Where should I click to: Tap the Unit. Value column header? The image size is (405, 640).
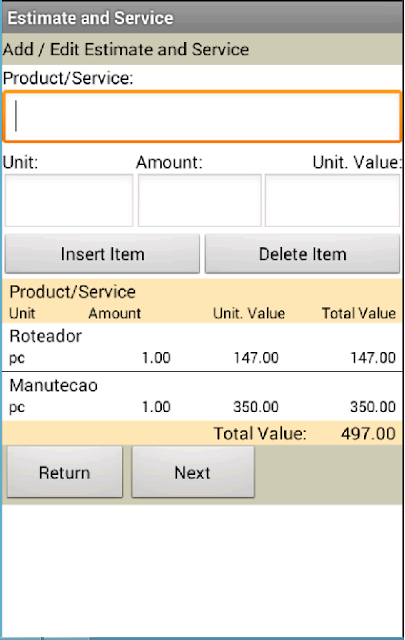249,313
